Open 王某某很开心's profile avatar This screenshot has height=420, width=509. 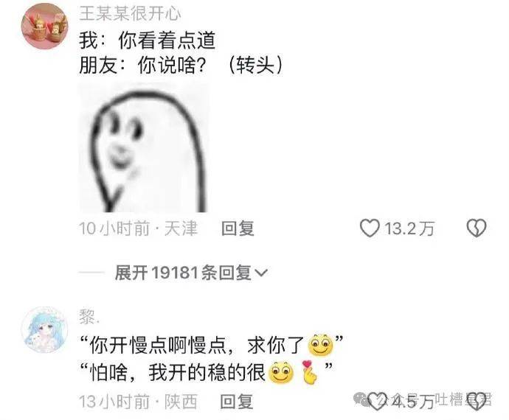44,26
